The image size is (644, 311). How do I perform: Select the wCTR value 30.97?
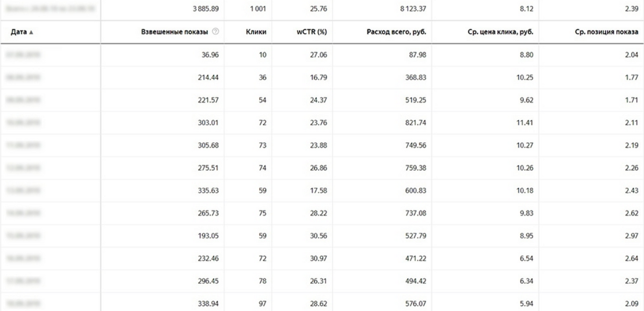318,258
